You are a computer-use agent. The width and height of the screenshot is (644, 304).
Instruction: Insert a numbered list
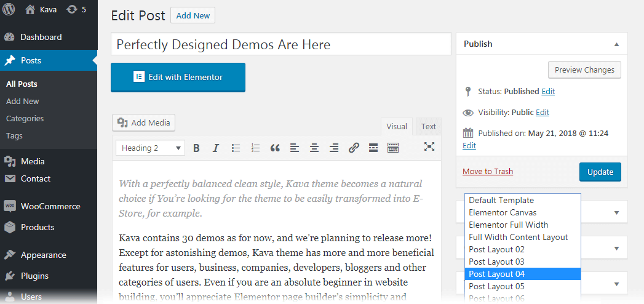click(x=255, y=148)
